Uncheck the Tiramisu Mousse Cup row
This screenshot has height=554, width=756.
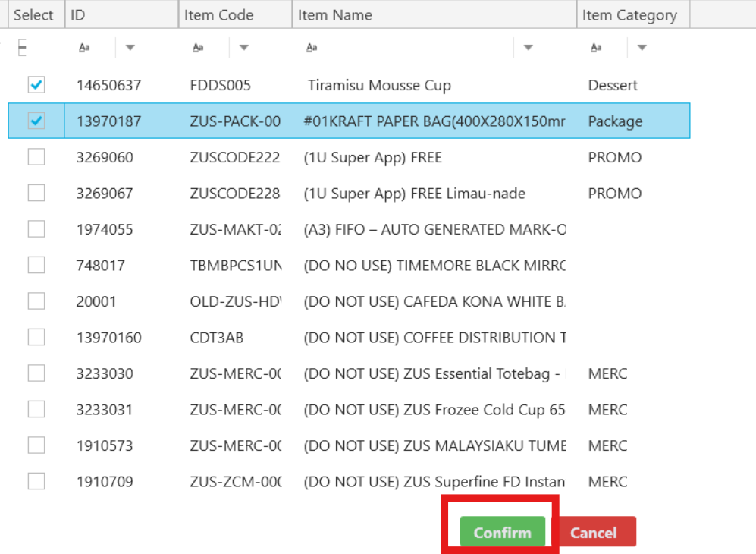[36, 85]
